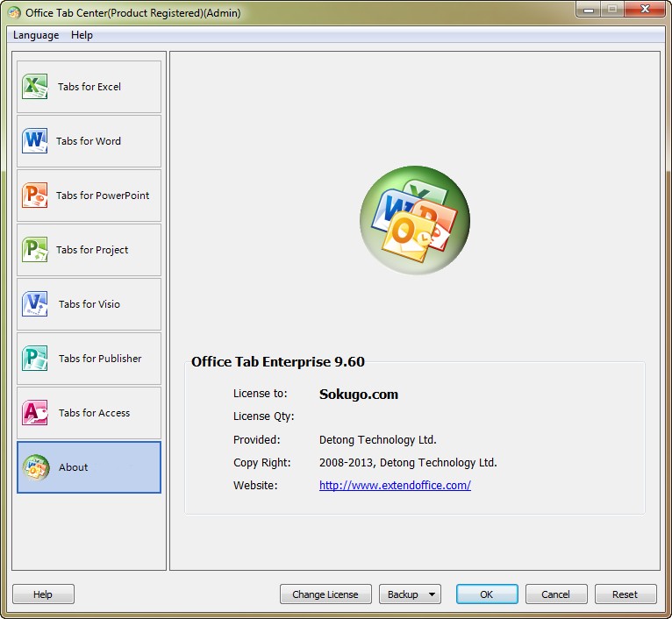Click the Publisher icon in sidebar

(x=35, y=359)
